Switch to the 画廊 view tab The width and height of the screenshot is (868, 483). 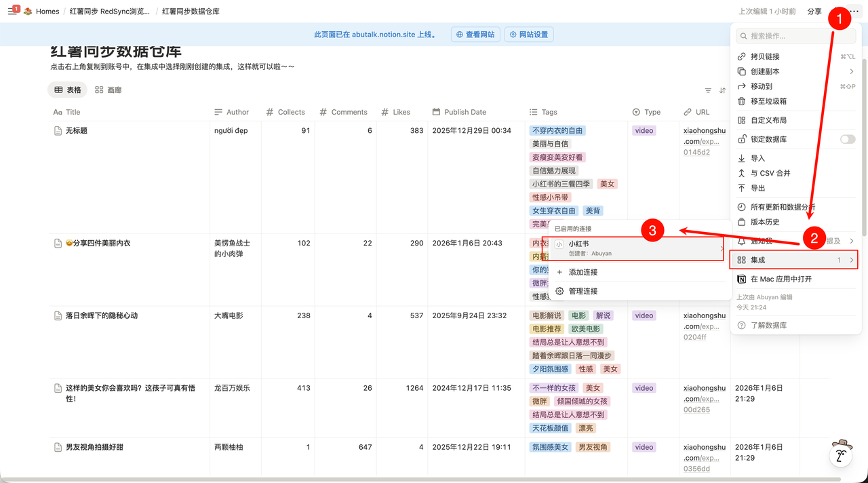(x=108, y=90)
